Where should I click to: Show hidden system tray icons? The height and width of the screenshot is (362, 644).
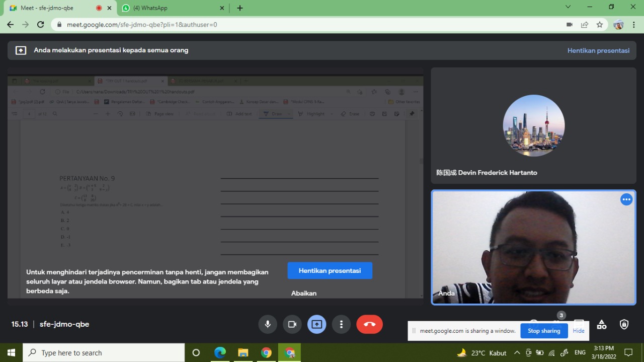pyautogui.click(x=517, y=353)
